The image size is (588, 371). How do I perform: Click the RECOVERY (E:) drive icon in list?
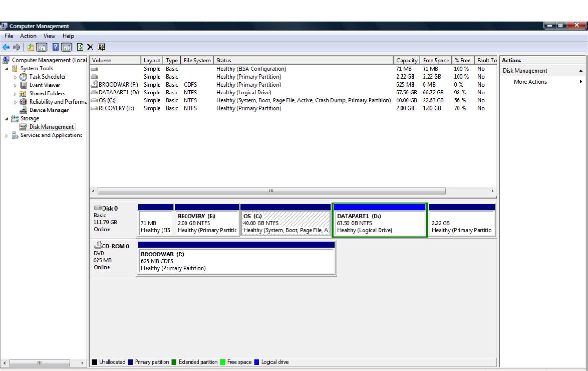tap(94, 108)
